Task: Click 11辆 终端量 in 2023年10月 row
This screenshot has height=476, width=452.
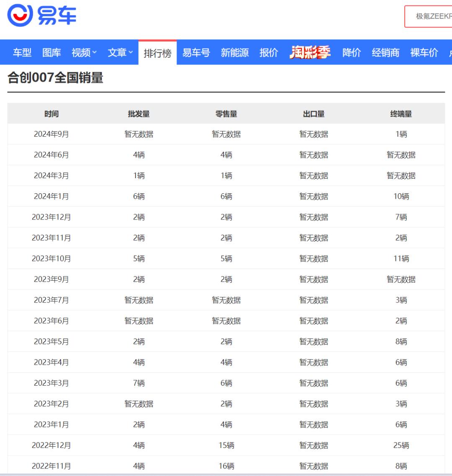Action: (x=401, y=258)
